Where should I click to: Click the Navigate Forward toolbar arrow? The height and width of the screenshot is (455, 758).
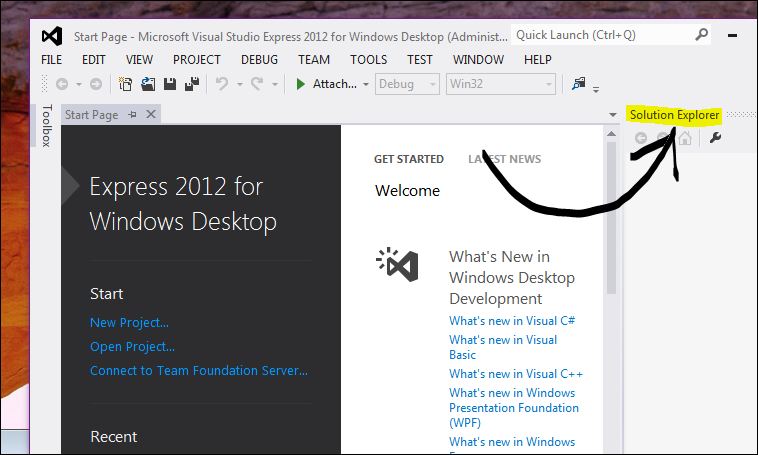pos(96,84)
